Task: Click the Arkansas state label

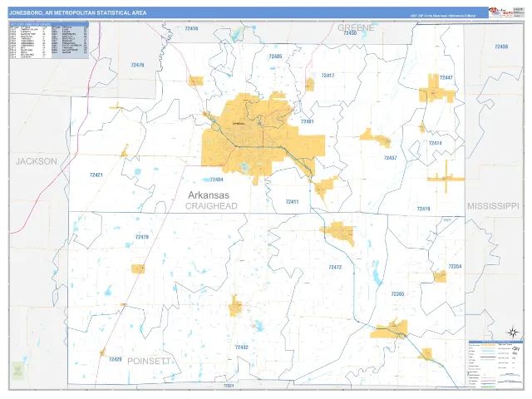Action: coord(209,195)
